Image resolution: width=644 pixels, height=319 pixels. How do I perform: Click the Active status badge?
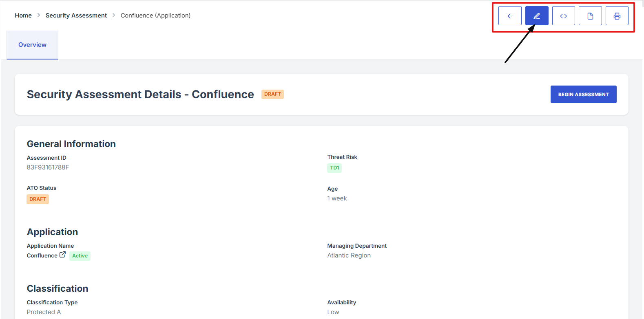(x=80, y=256)
